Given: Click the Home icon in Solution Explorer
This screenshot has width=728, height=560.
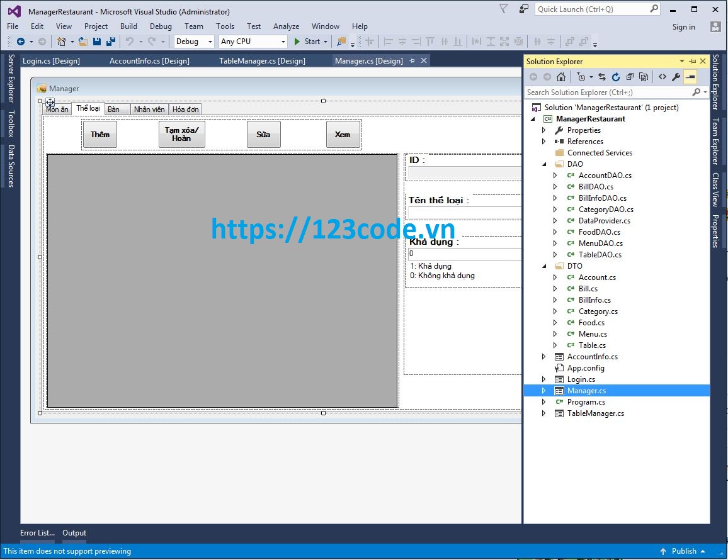Looking at the screenshot, I should pos(561,76).
